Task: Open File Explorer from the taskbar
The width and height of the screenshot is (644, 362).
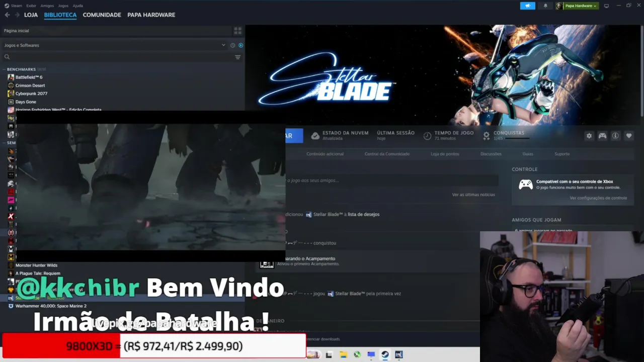Action: (343, 354)
